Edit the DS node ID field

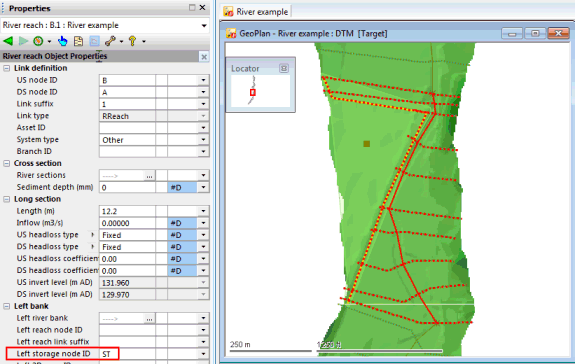(127, 92)
